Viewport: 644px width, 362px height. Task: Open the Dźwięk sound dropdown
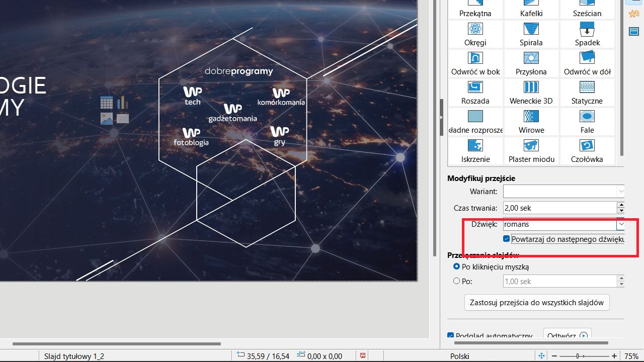point(621,224)
